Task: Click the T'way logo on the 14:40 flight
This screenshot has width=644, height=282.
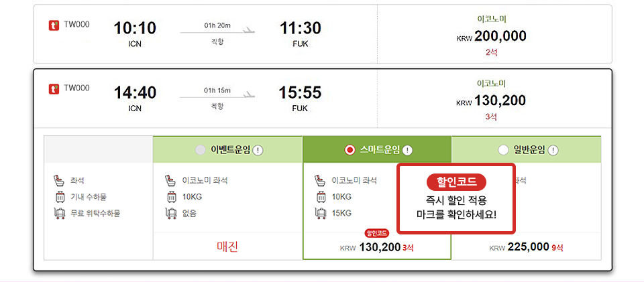Action: (54, 88)
